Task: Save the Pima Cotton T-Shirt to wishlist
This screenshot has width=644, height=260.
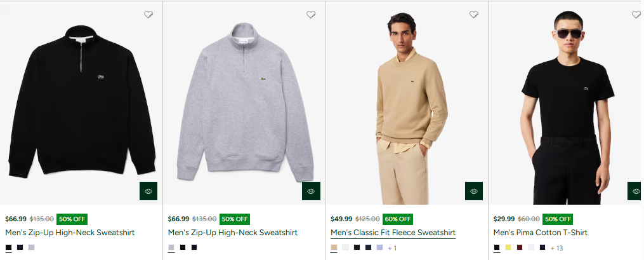Action: pos(636,15)
